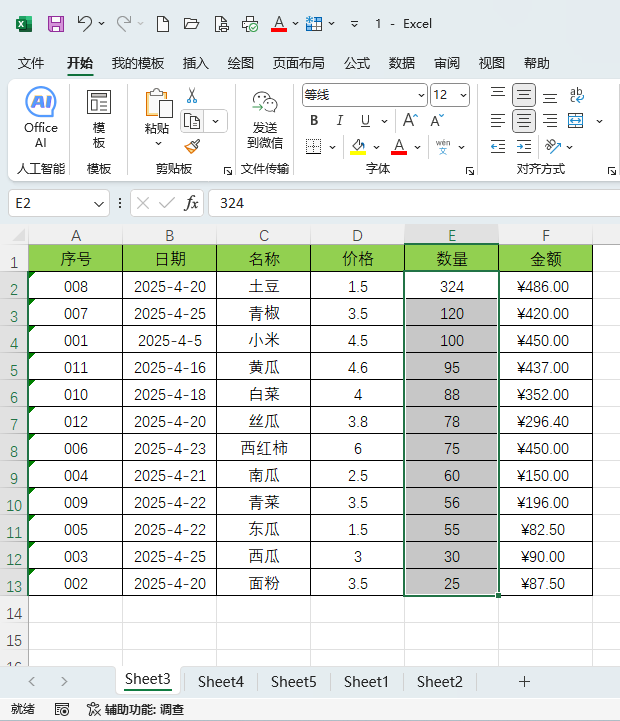Click the borders icon

[314, 147]
